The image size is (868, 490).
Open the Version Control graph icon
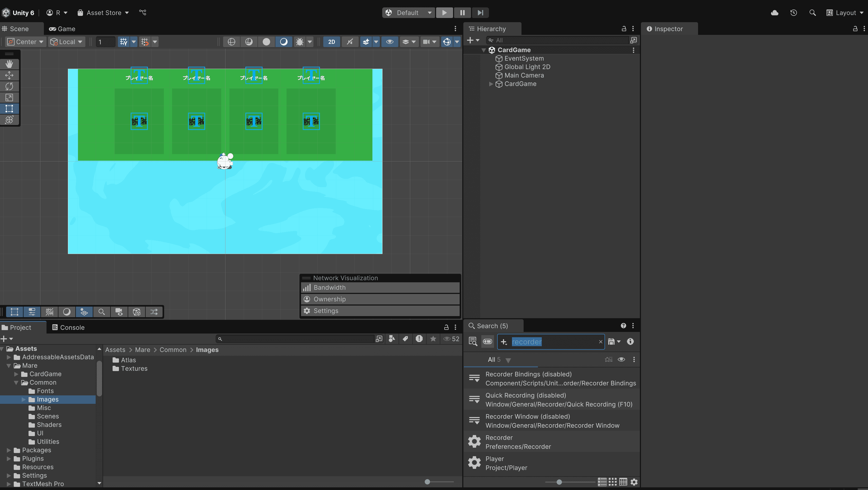(142, 13)
